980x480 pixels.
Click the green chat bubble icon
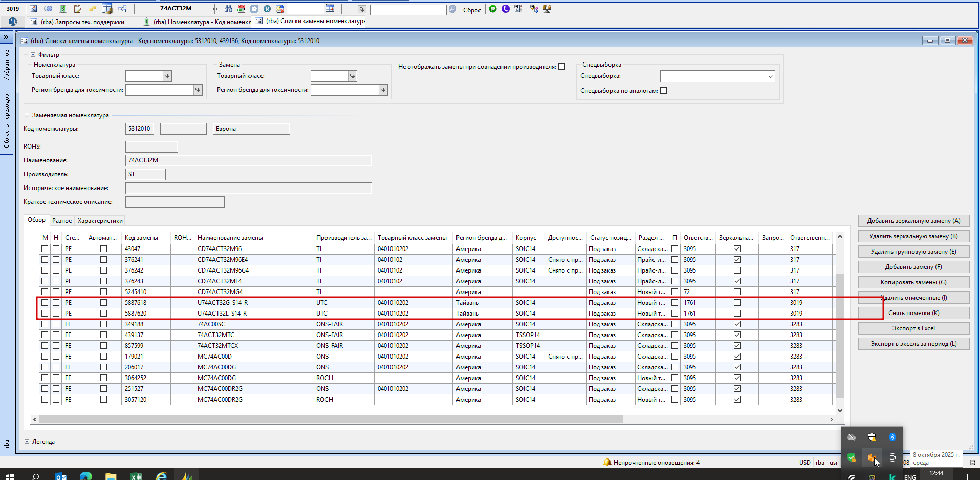pyautogui.click(x=493, y=9)
